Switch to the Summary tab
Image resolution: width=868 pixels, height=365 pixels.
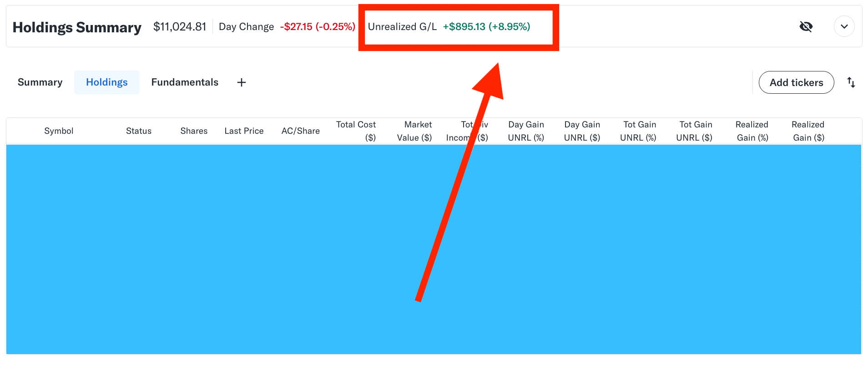pos(40,82)
